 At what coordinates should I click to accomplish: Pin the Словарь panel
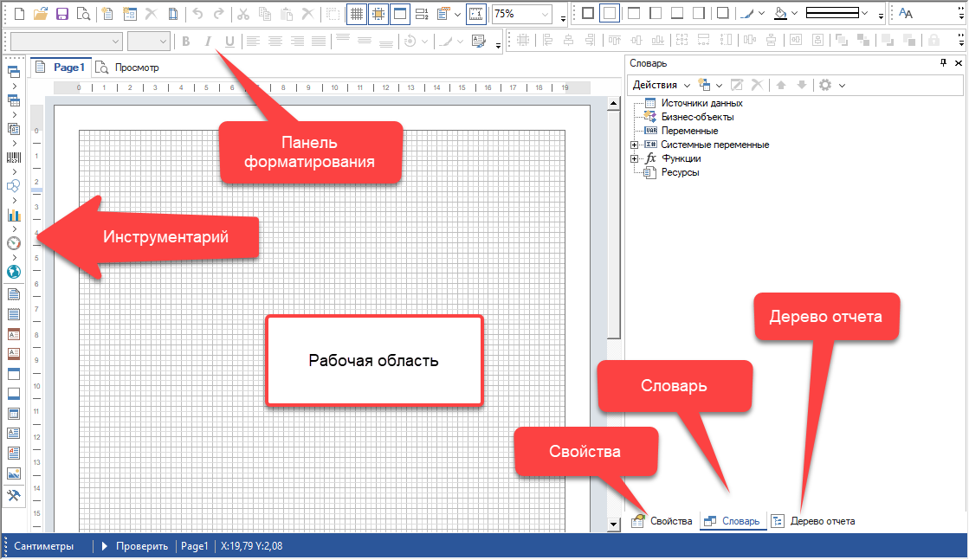(x=943, y=63)
